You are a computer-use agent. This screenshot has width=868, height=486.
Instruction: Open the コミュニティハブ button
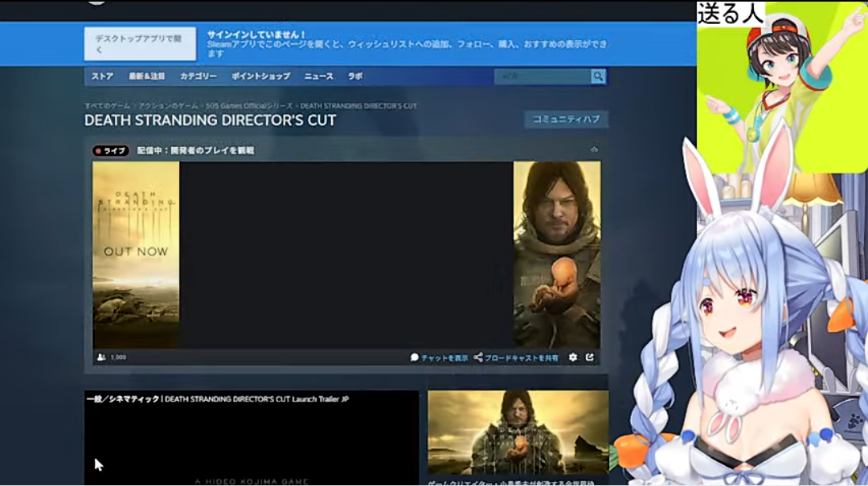(x=567, y=119)
